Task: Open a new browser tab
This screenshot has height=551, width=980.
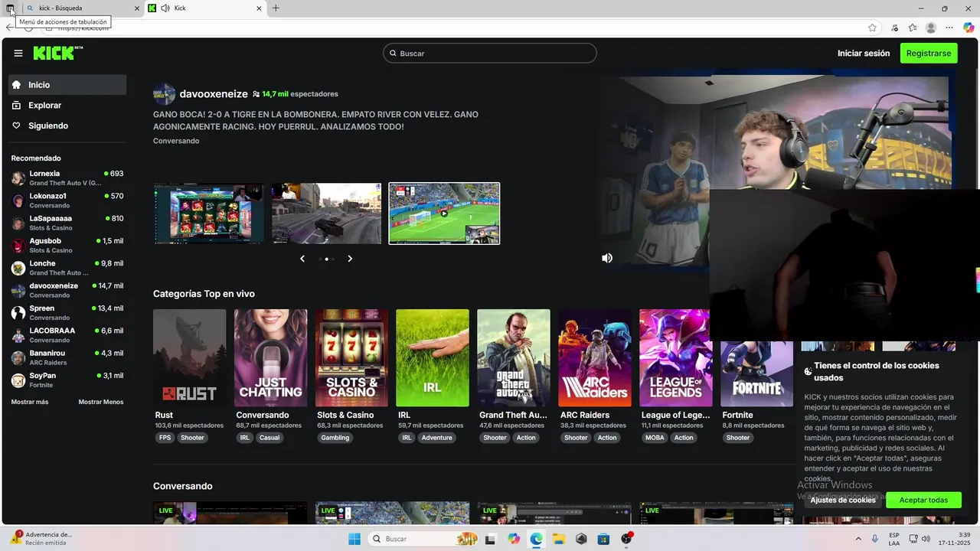Action: (x=276, y=8)
